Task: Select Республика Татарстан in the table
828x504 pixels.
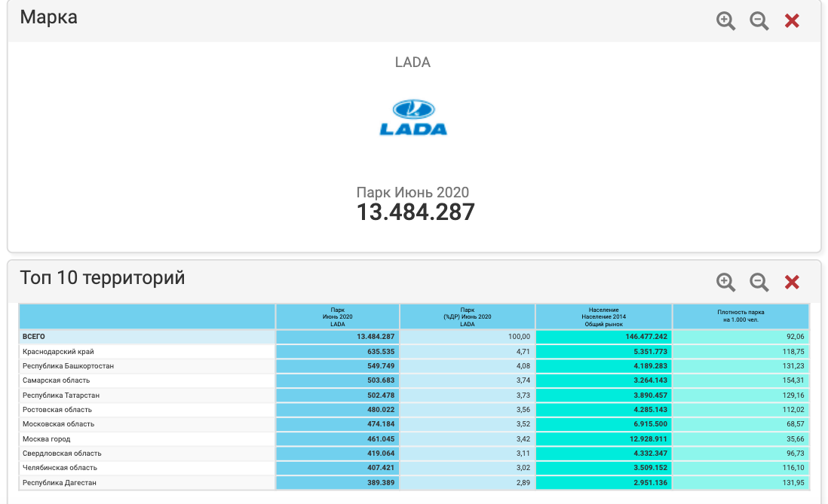Action: click(x=61, y=395)
